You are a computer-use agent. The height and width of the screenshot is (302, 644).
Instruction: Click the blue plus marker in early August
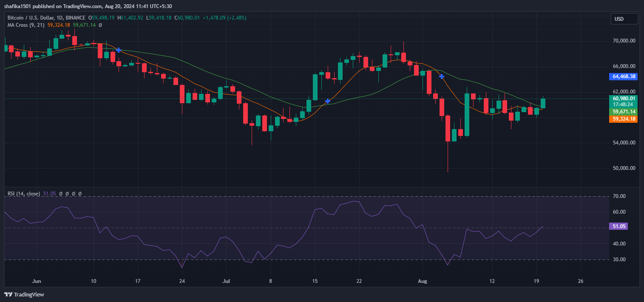point(441,76)
